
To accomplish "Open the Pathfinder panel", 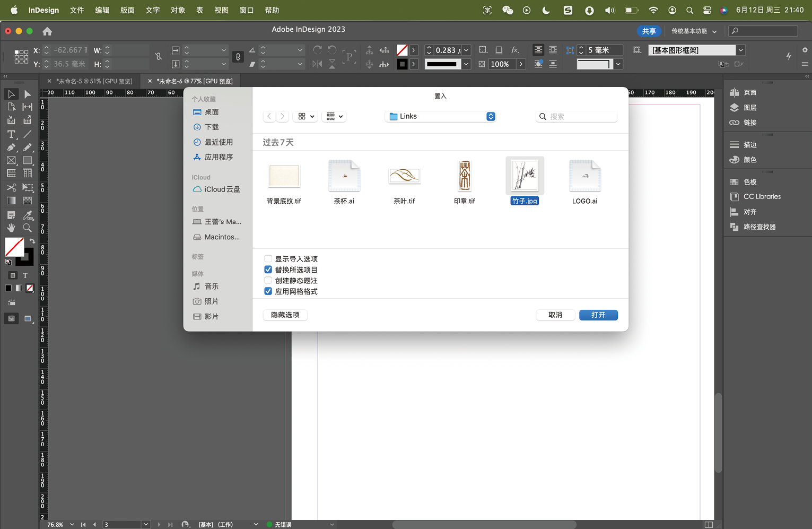I will (759, 227).
